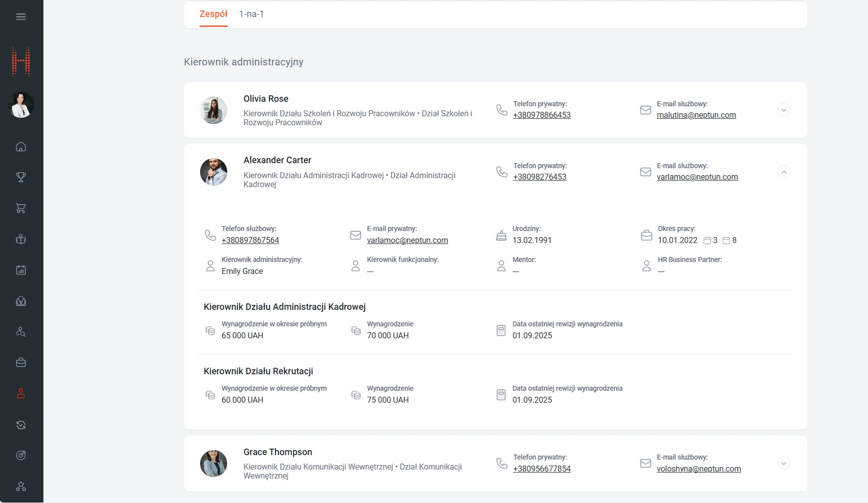The image size is (868, 503).
Task: Select the Zespół tab
Action: tap(213, 14)
